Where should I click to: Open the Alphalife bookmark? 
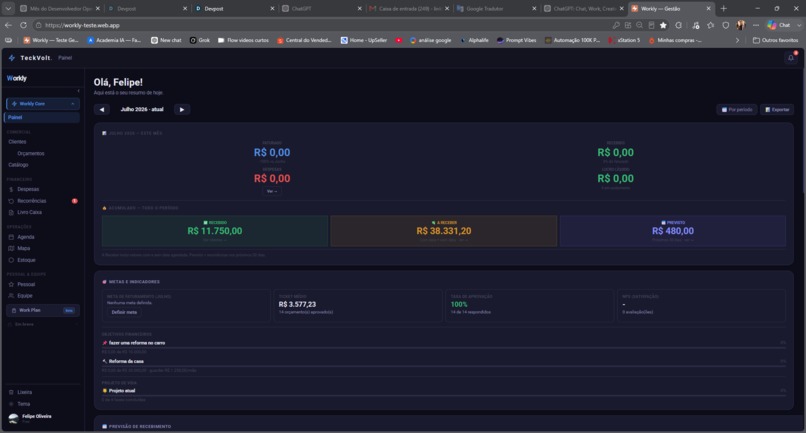click(x=474, y=40)
